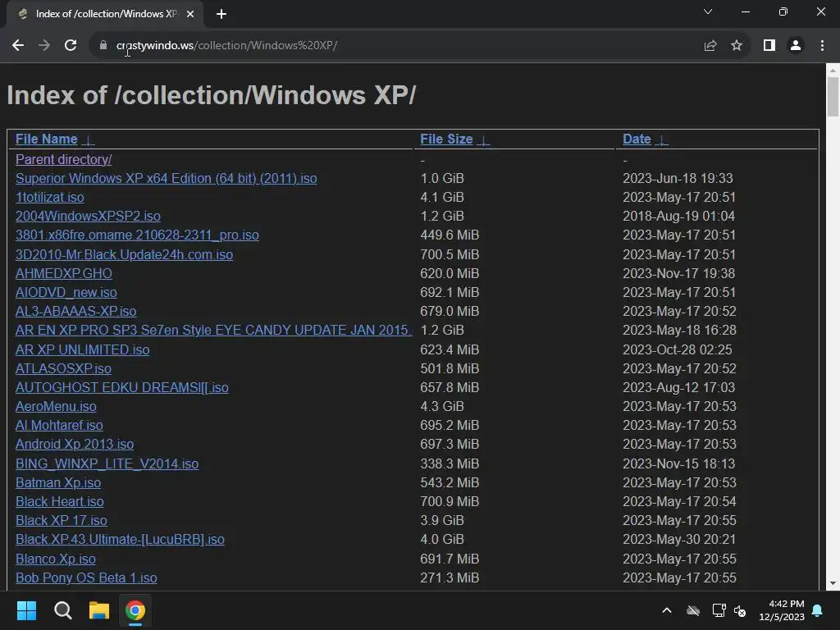The image size is (840, 630).
Task: Open a new browser tab
Action: click(x=221, y=14)
